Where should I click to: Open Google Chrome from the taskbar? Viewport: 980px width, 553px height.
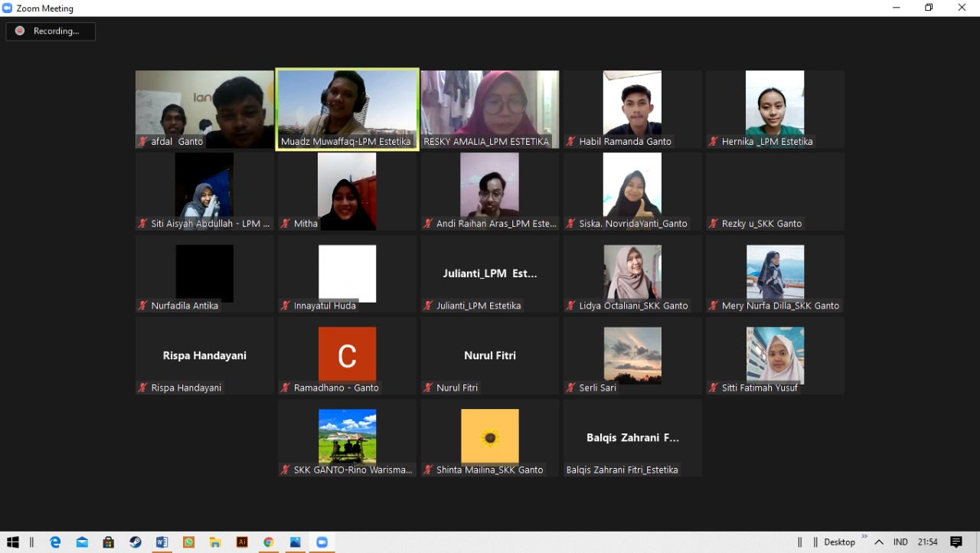269,542
